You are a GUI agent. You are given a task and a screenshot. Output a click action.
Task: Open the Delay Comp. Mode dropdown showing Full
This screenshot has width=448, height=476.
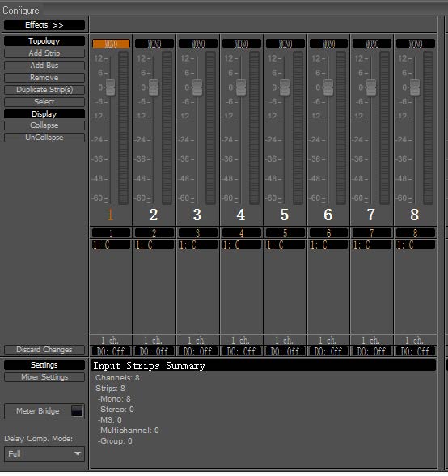click(44, 454)
